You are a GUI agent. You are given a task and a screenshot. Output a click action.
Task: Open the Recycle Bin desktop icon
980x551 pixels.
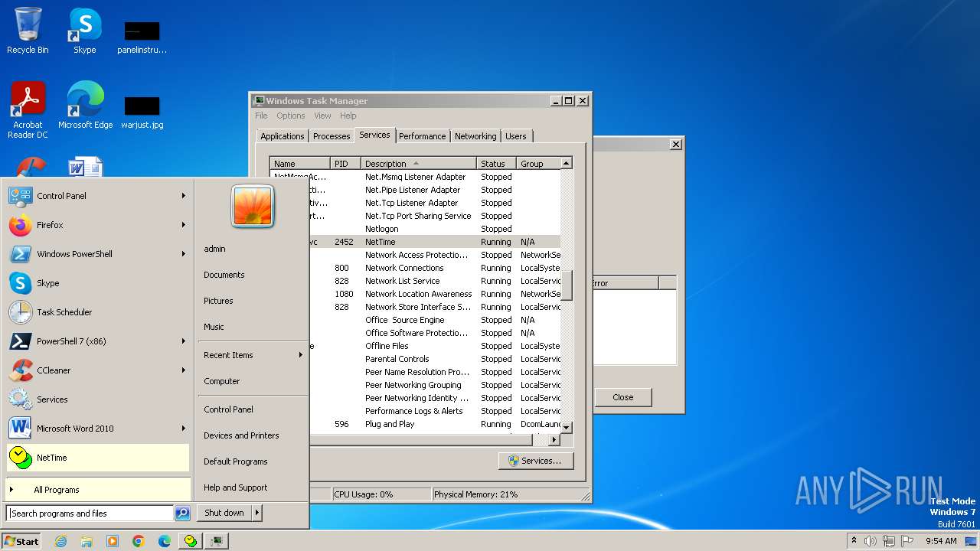click(x=28, y=31)
